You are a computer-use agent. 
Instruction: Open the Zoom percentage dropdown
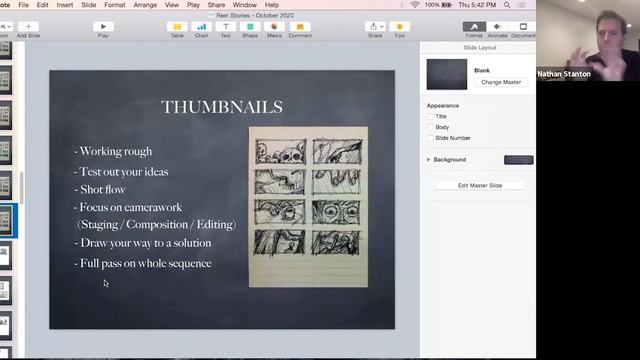(x=6, y=27)
